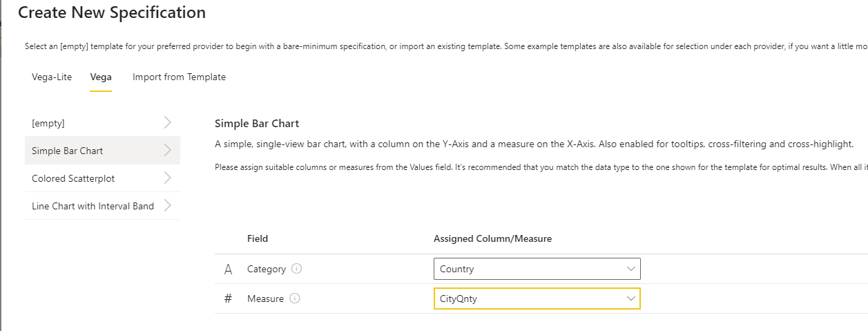
Task: Select the [empty] template
Action: coord(48,123)
